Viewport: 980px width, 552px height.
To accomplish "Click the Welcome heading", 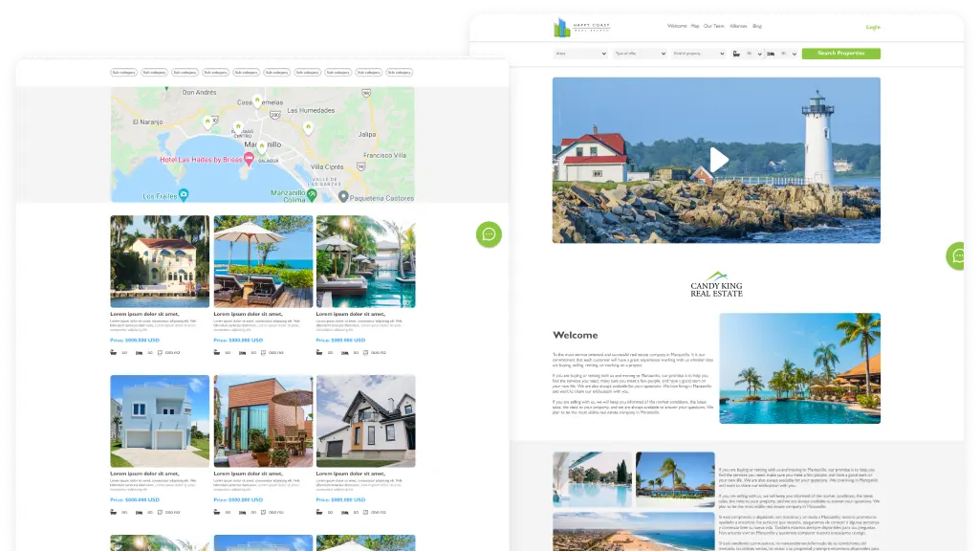I will tap(575, 335).
